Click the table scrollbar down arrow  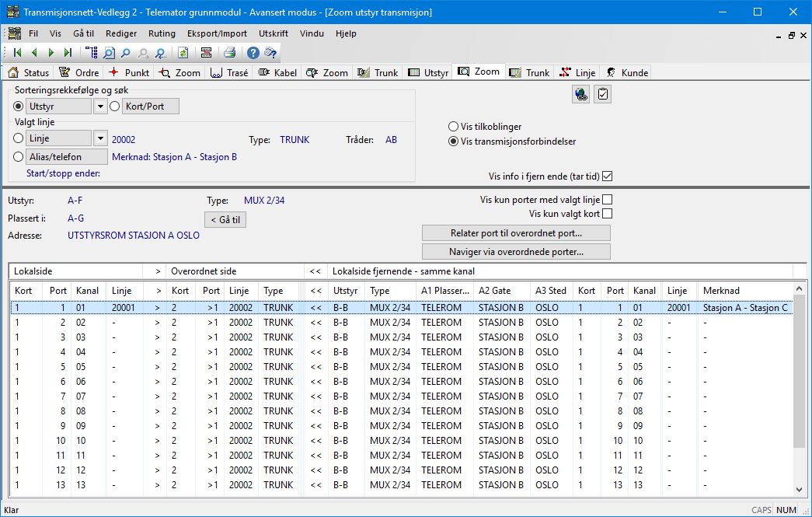pos(799,490)
